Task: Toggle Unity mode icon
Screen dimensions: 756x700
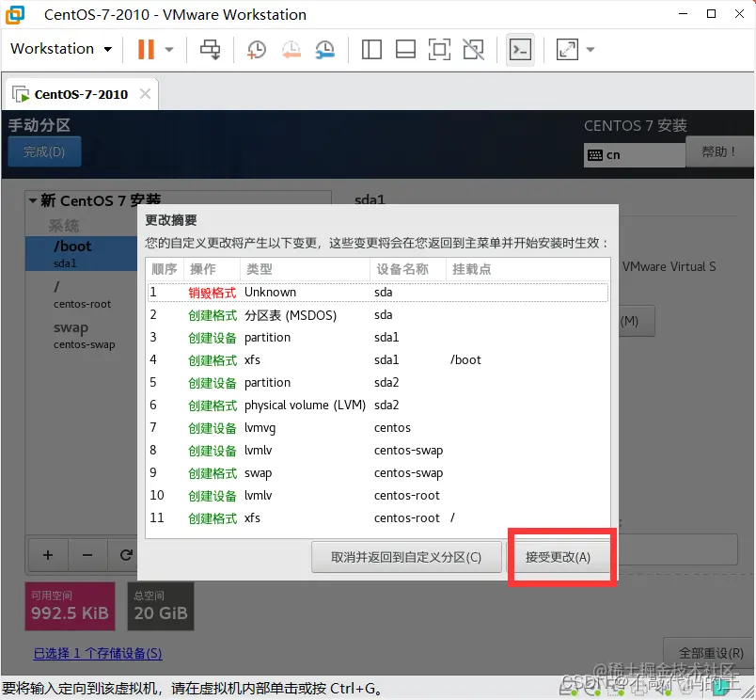Action: (474, 49)
